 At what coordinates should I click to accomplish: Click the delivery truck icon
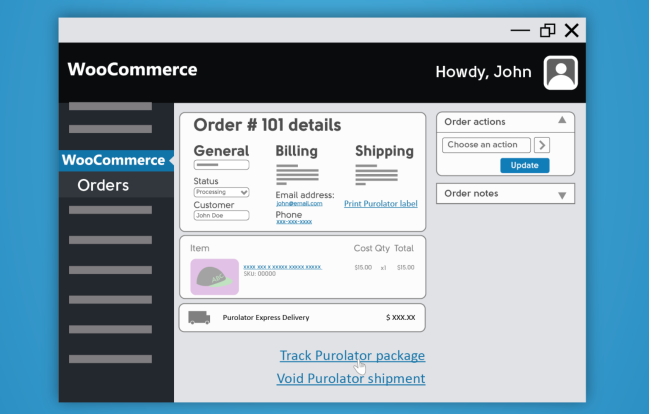pyautogui.click(x=199, y=318)
